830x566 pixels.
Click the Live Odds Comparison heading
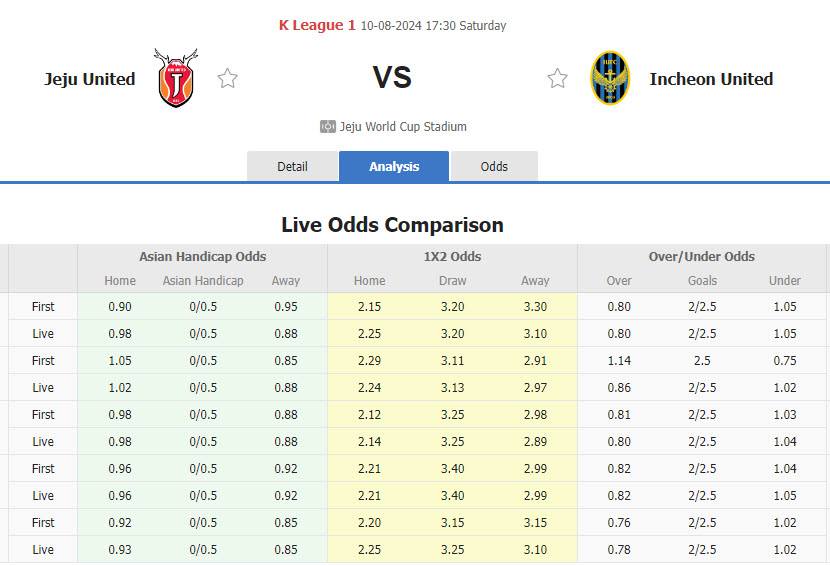392,224
